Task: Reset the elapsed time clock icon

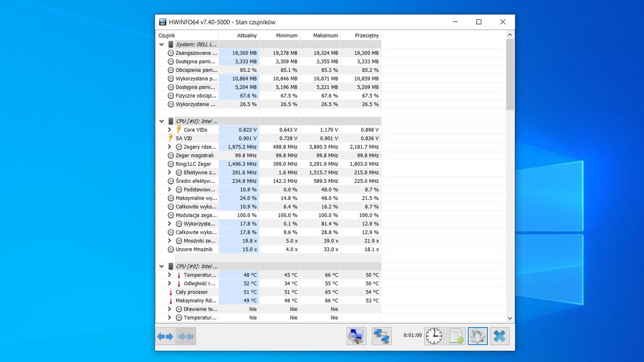Action: (434, 336)
